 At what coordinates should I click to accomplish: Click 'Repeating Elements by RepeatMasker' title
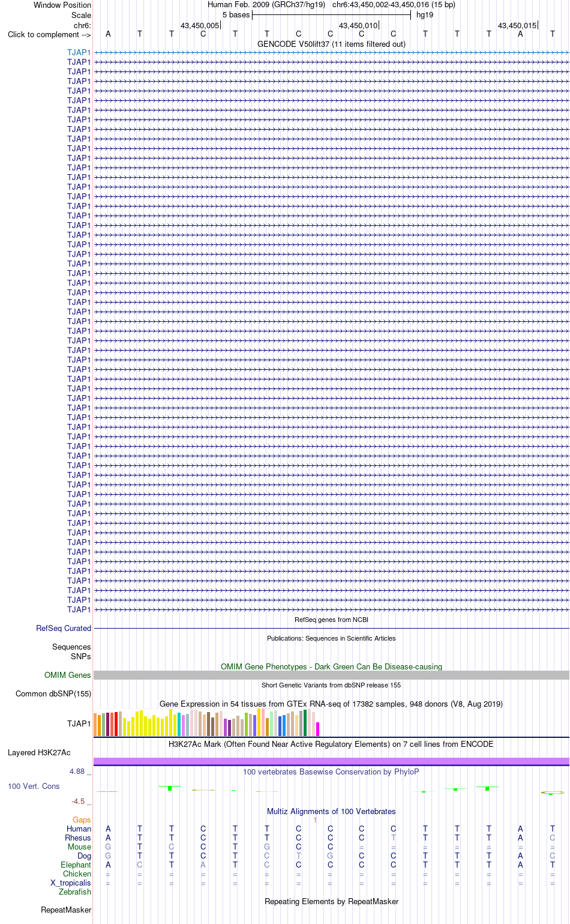tap(331, 901)
